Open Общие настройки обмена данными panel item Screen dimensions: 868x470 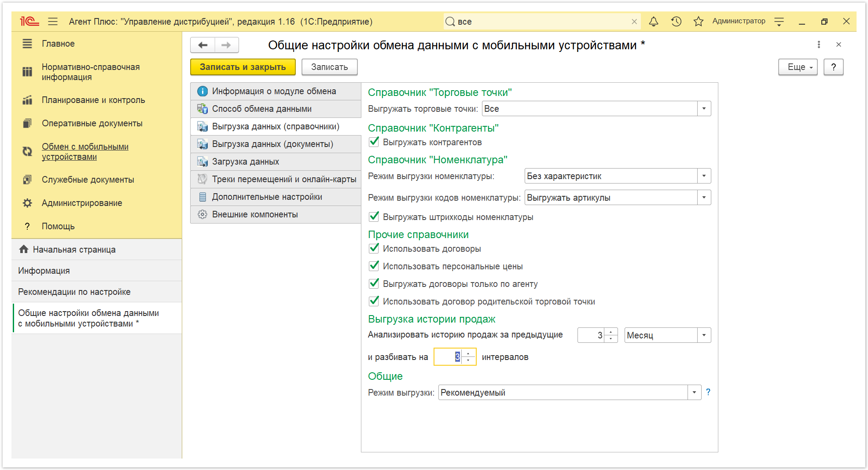pyautogui.click(x=97, y=318)
